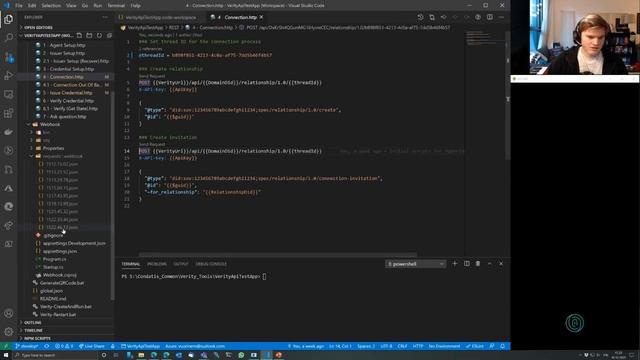The width and height of the screenshot is (640, 360).
Task: Open the Help menu
Action: click(x=136, y=6)
